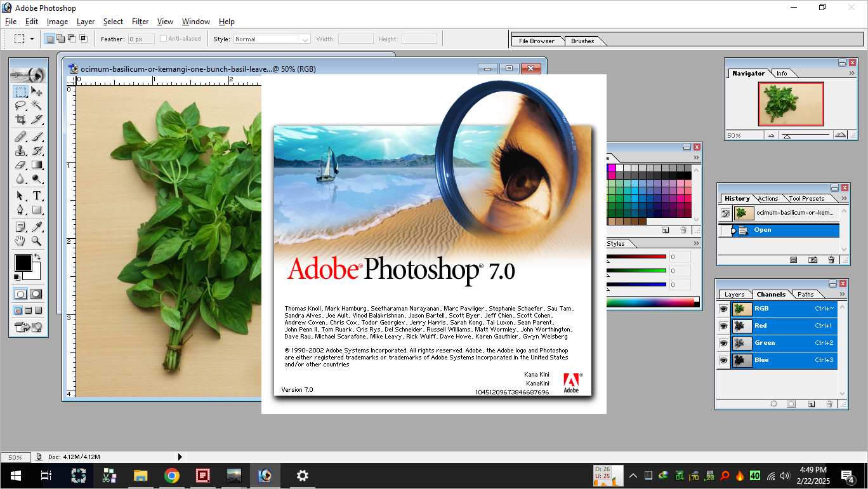Select the Zoom tool in toolbox
868x489 pixels.
(37, 241)
